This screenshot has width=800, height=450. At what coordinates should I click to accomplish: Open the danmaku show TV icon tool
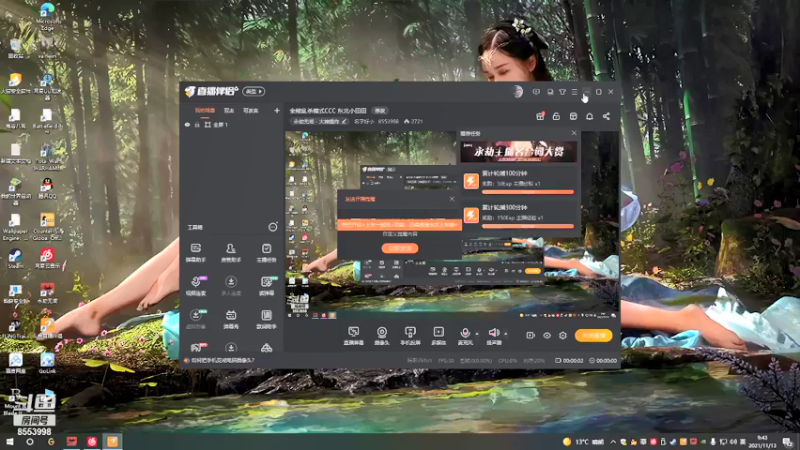click(x=231, y=319)
